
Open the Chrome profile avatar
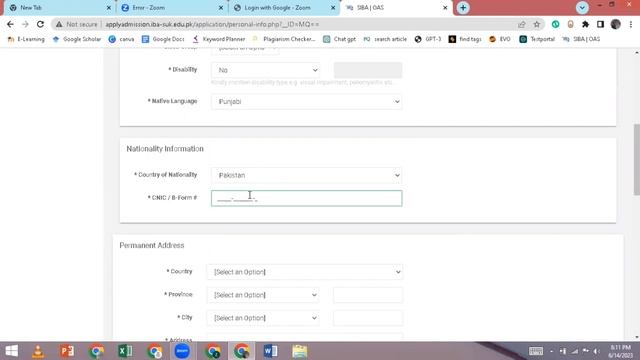[616, 24]
